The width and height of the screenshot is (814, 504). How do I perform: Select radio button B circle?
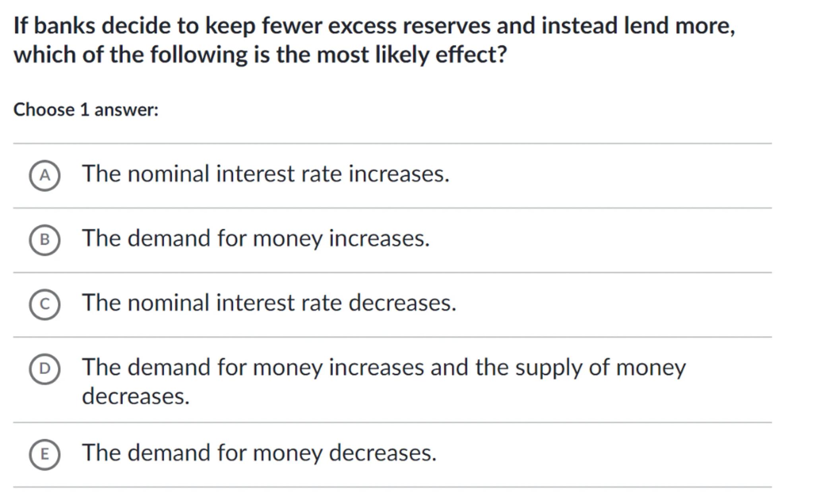point(45,239)
